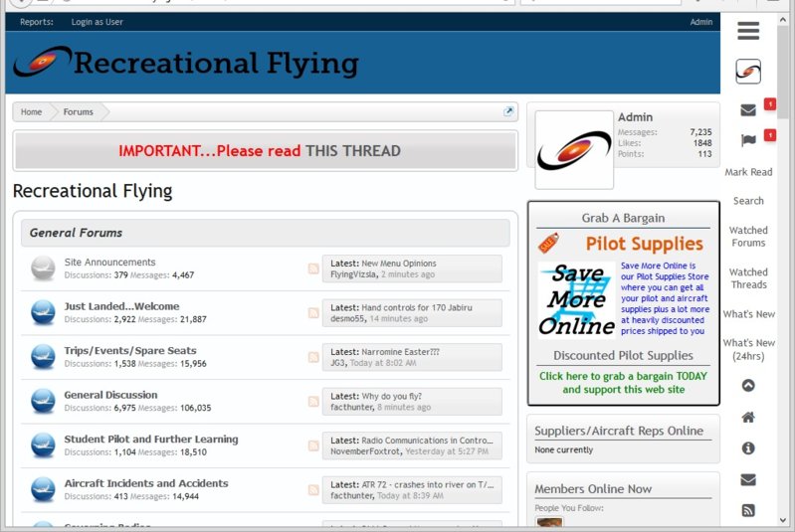This screenshot has height=532, width=795.
Task: Open latest thread Why do you fly?
Action: 391,396
